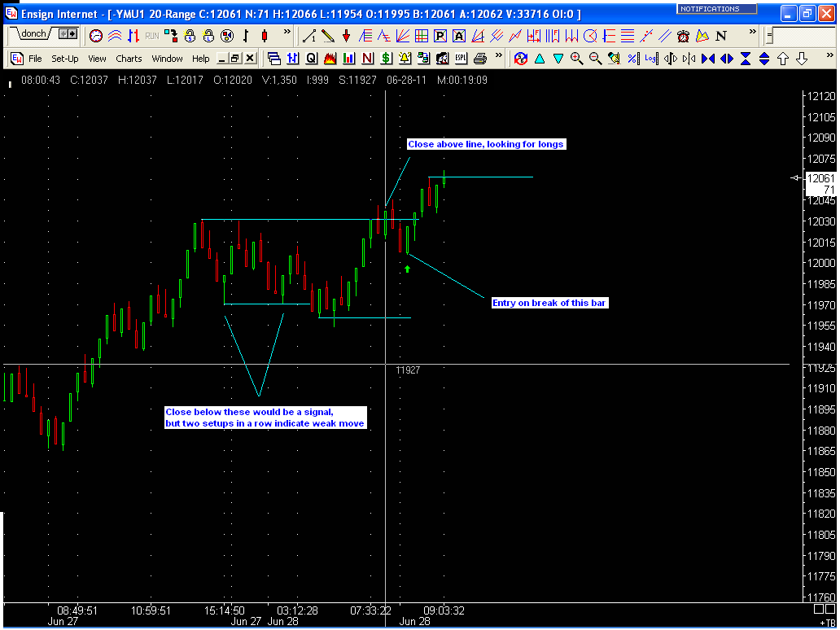Image resolution: width=840 pixels, height=630 pixels.
Task: Click the +TB label at bottom right
Action: 829,623
